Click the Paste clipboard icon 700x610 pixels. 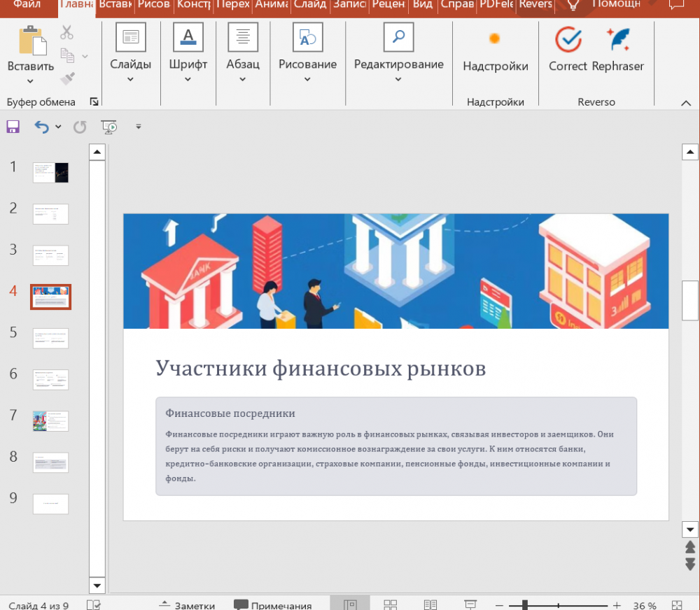[x=31, y=41]
